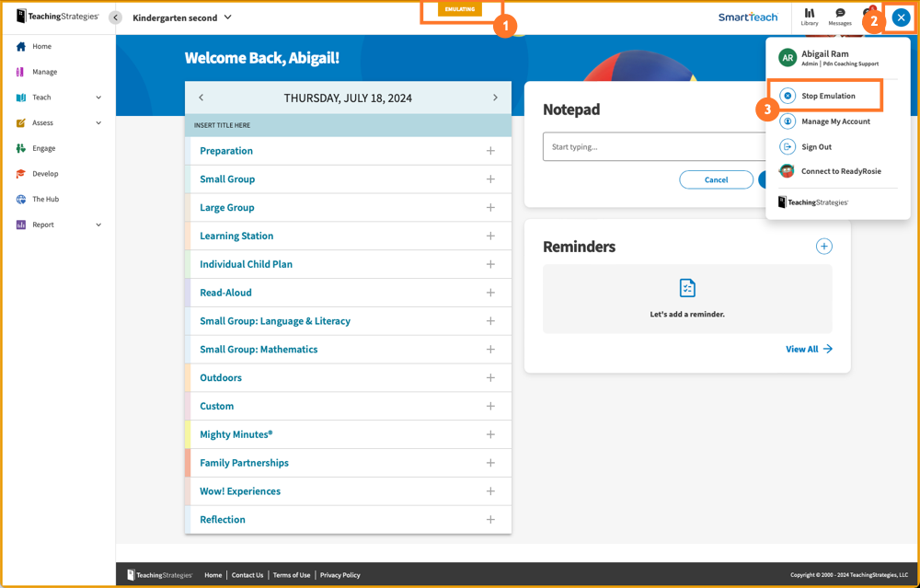Image resolution: width=920 pixels, height=588 pixels.
Task: Select Manage My Account
Action: point(831,121)
